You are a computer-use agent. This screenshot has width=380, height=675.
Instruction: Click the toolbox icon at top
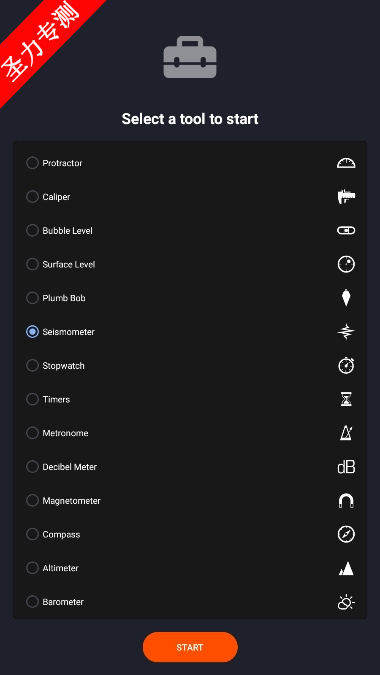point(190,57)
